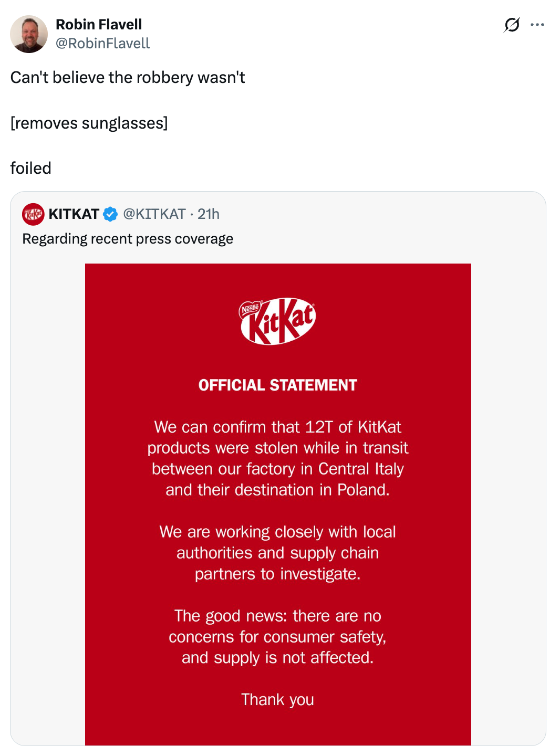Screen dimensions: 560x756
Task: Click the @RobinFlavell handle
Action: pos(102,44)
